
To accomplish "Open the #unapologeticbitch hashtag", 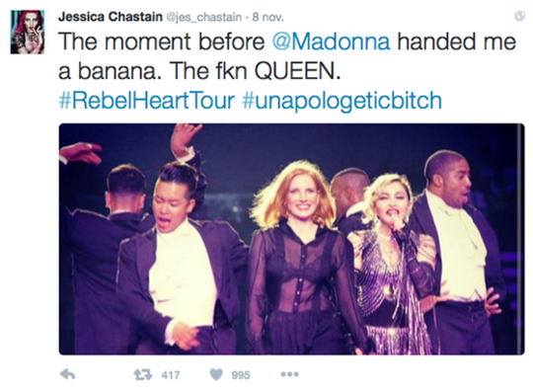I will click(x=342, y=101).
